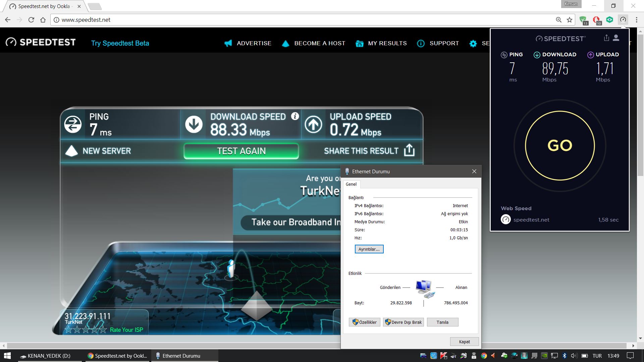Open the green eye extension icon
This screenshot has width=644, height=362.
[x=610, y=20]
